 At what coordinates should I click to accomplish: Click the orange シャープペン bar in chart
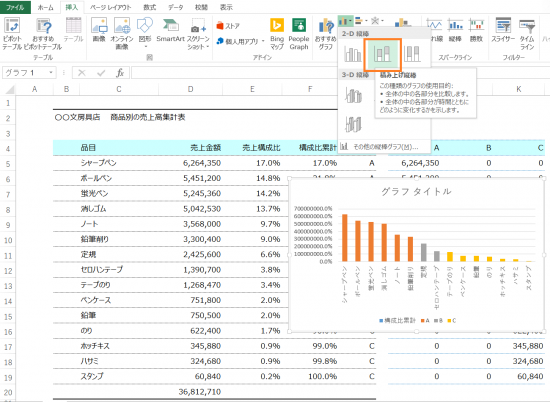[x=345, y=238]
